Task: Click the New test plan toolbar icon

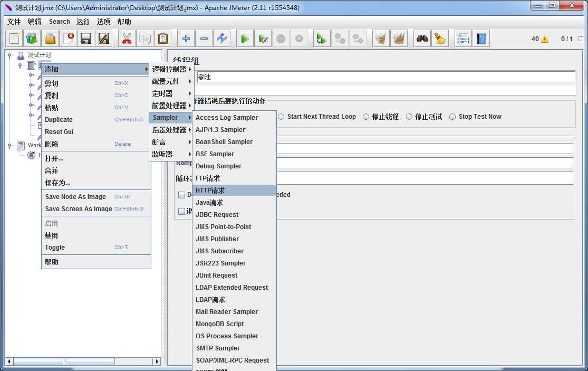Action: 14,39
